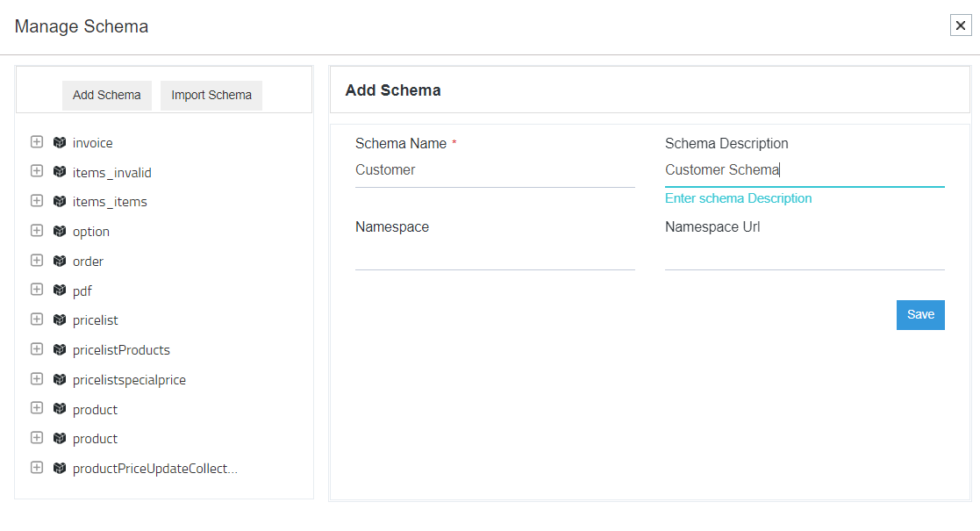Expand the order schema tree node
Image resolution: width=980 pixels, height=531 pixels.
37,261
